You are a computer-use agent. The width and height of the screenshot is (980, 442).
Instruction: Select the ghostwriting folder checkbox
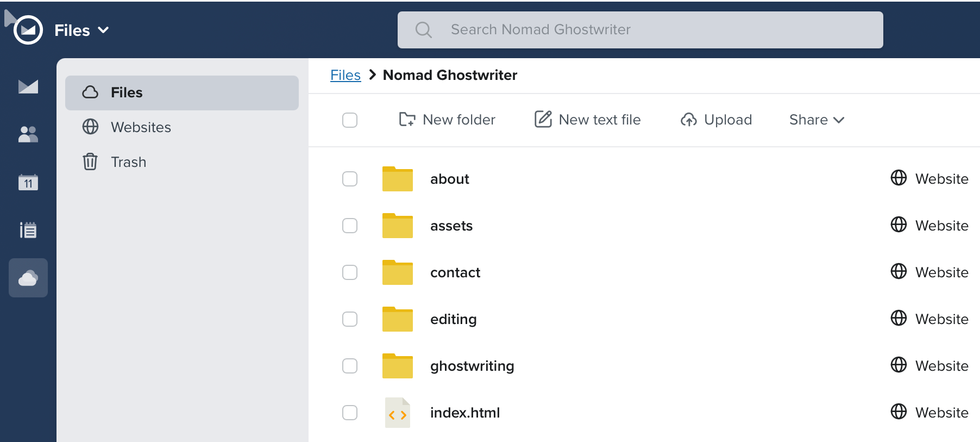[x=350, y=366]
